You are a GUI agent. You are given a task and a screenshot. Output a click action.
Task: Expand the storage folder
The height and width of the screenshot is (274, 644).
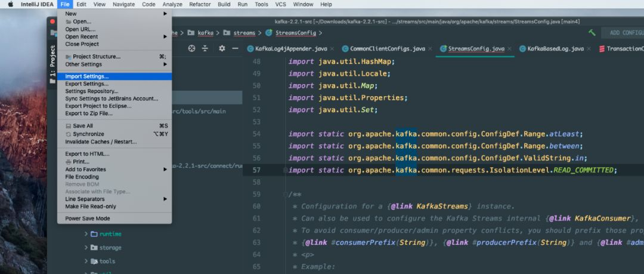[x=86, y=248]
